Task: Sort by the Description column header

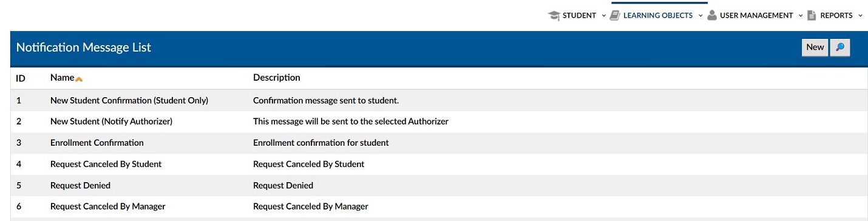Action: 276,78
